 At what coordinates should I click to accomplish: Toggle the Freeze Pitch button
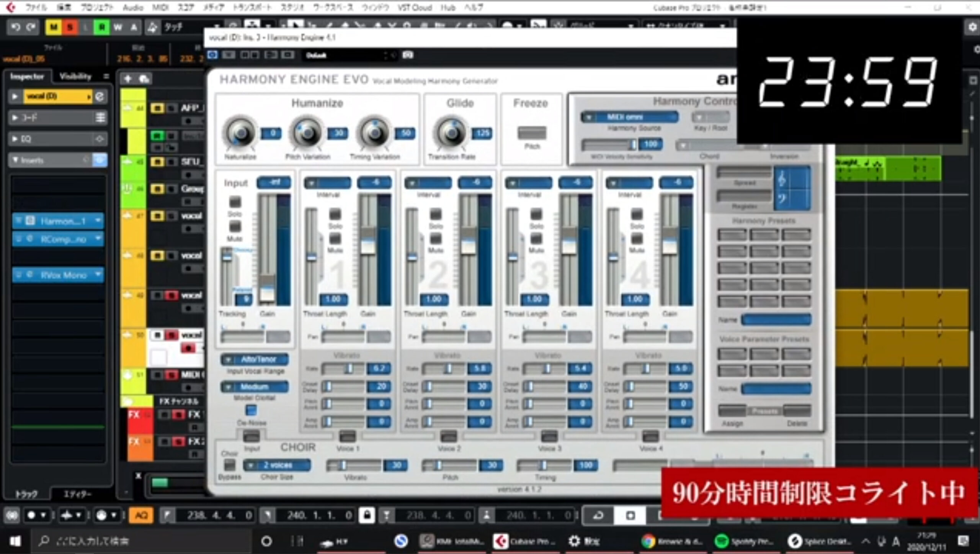pos(532,133)
